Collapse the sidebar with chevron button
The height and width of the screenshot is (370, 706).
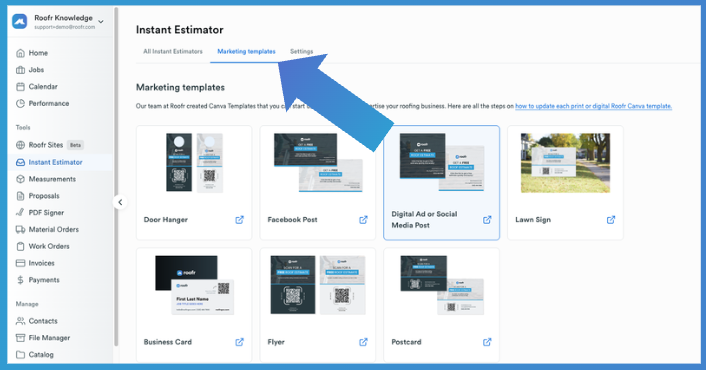[120, 202]
